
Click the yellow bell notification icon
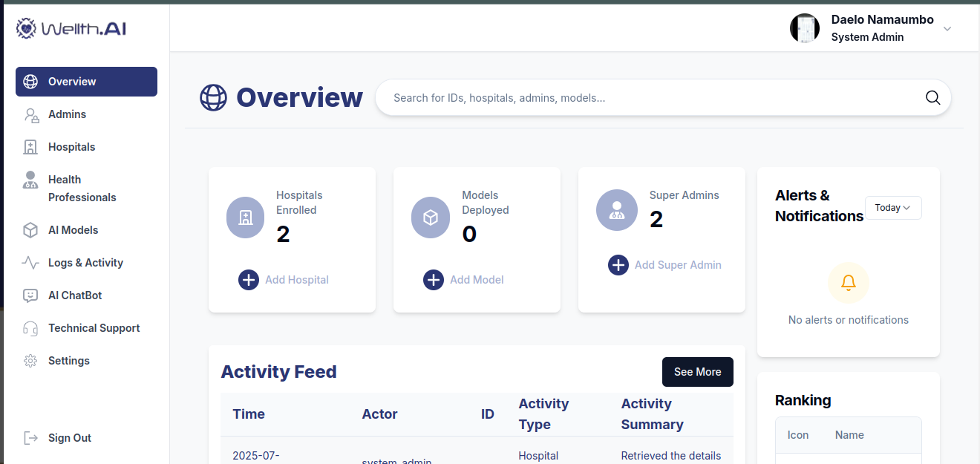(849, 283)
